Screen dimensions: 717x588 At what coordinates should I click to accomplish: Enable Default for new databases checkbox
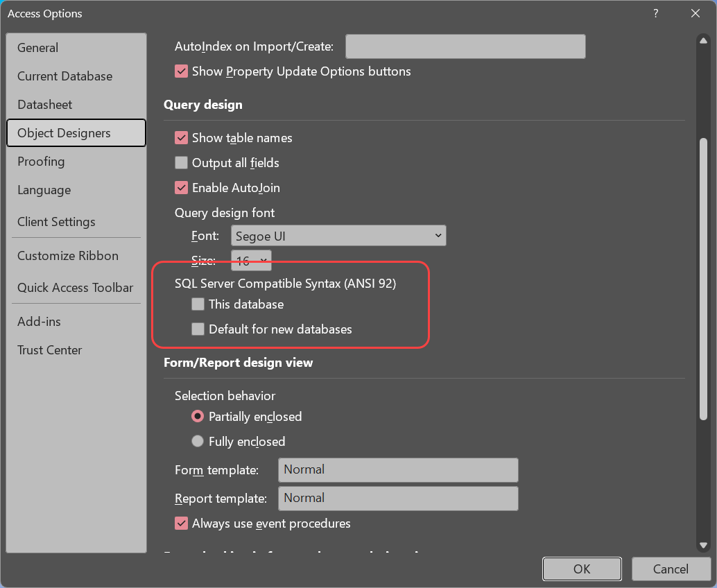click(x=198, y=329)
